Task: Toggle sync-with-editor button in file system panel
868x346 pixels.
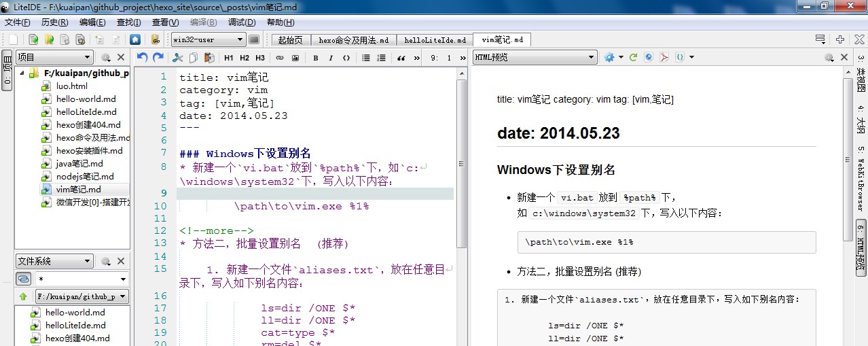Action: pos(24,279)
